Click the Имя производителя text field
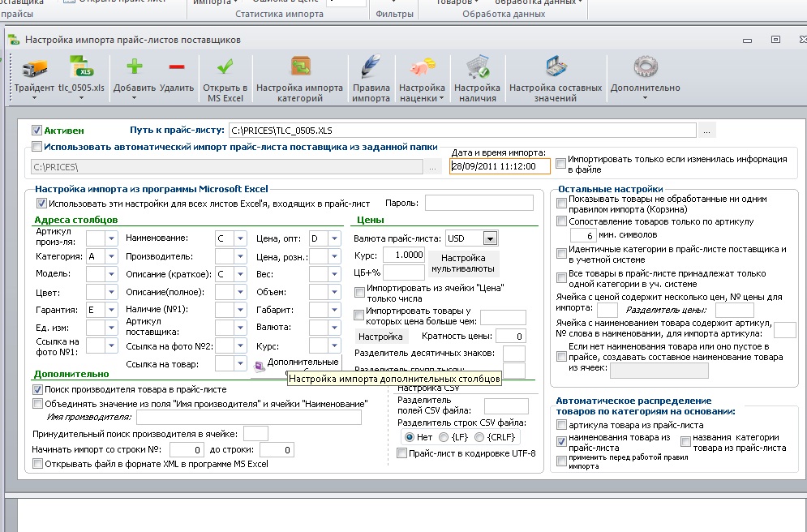Viewport: 807px width, 532px height. [x=248, y=418]
